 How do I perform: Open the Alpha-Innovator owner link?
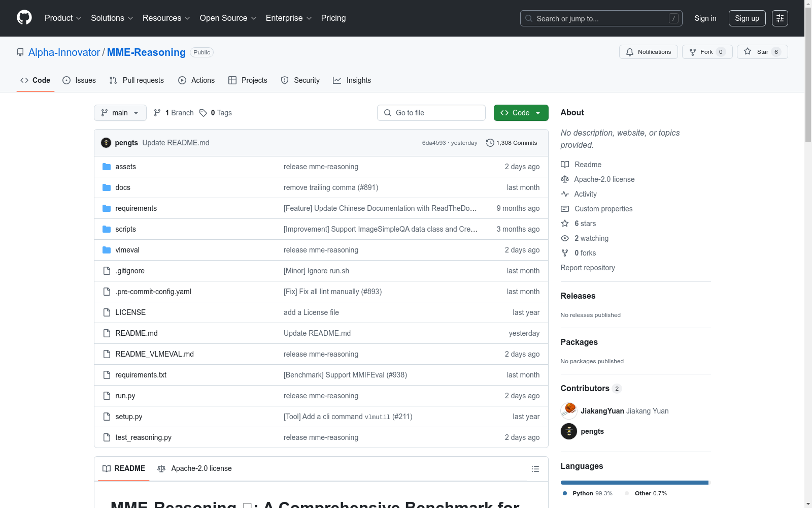click(64, 52)
